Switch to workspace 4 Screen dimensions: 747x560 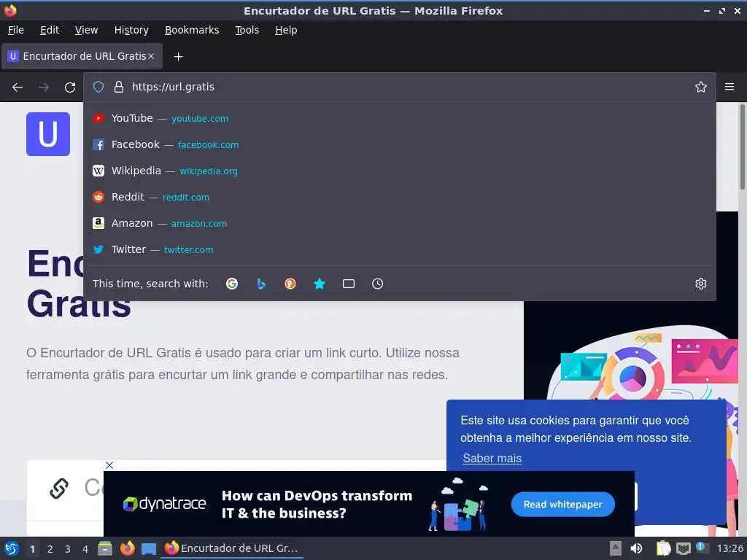(x=85, y=549)
